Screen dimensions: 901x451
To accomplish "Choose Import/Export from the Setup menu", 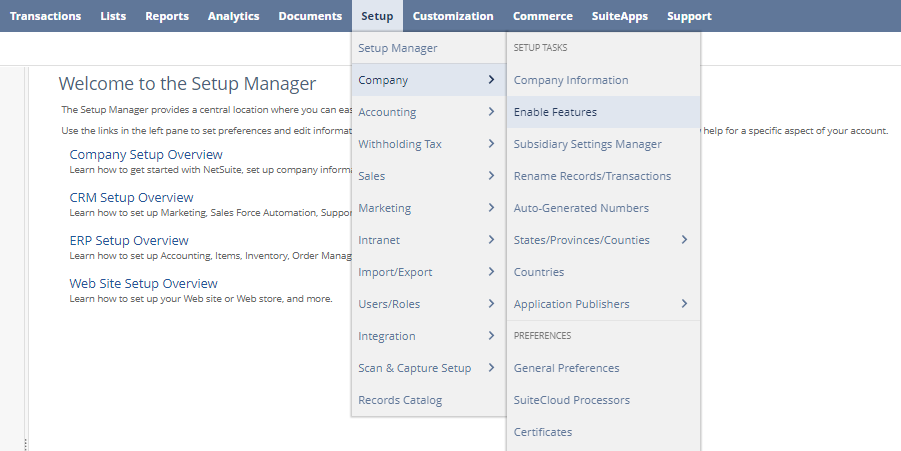I will (429, 272).
